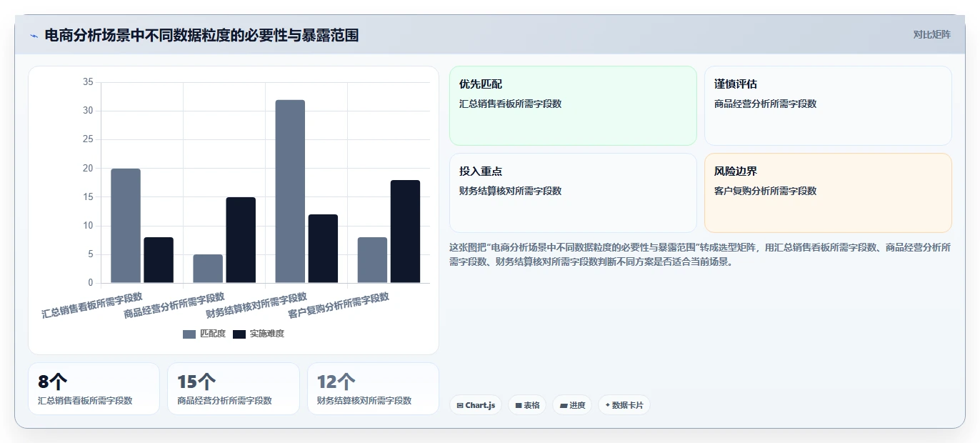This screenshot has height=443, width=980.
Task: Click 实施难度 bar for 汇总销售看板
Action: [159, 260]
